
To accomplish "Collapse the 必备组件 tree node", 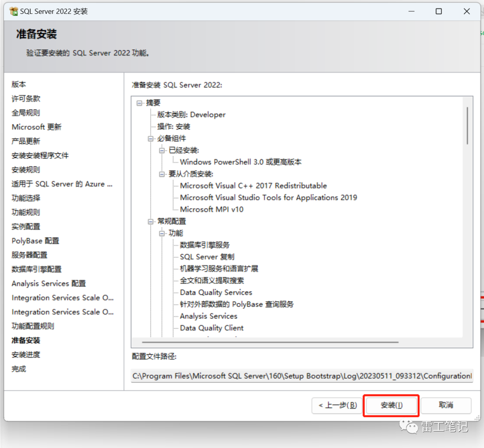I will pos(151,139).
